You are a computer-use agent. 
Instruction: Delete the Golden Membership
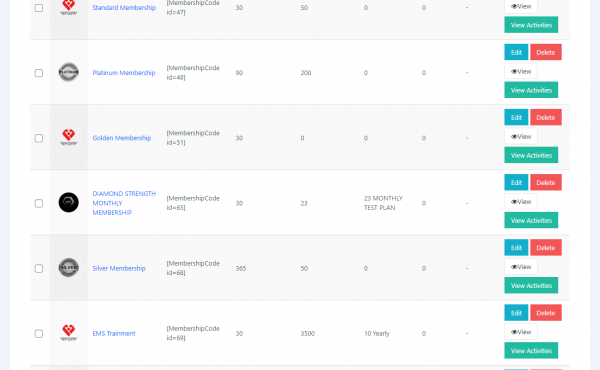point(546,117)
